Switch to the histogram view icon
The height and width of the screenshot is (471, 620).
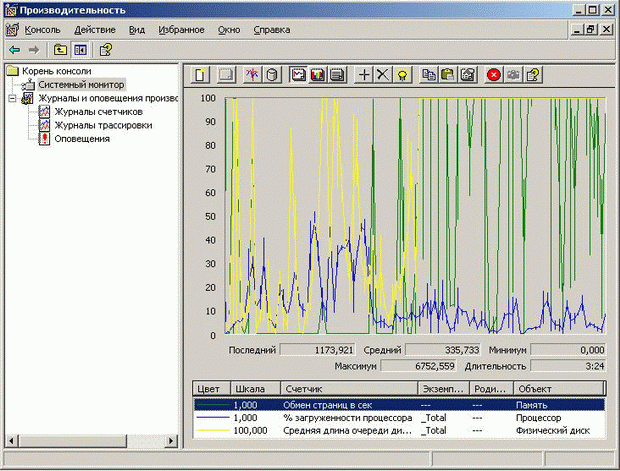(318, 74)
